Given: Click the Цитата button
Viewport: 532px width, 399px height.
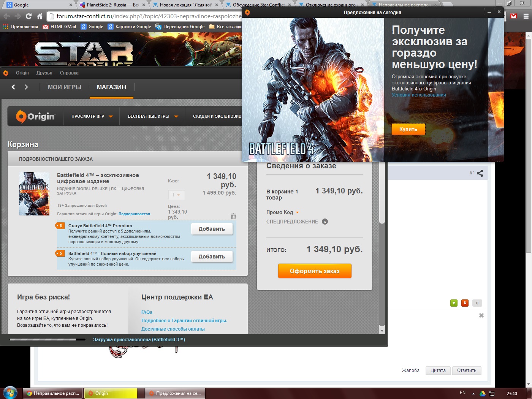Looking at the screenshot, I should [438, 370].
